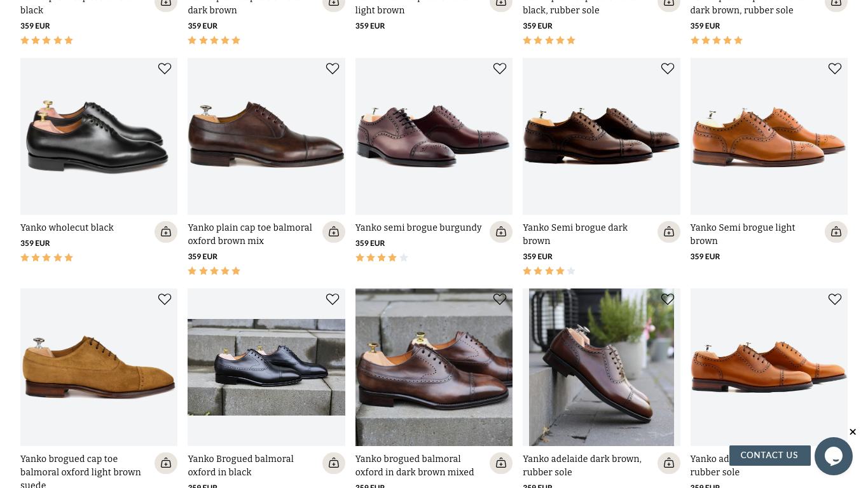View the Yanko Semi brogue dark brown photo

tap(602, 136)
